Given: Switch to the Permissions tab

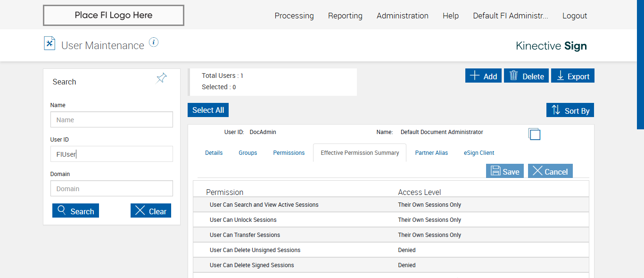Looking at the screenshot, I should click(x=289, y=153).
